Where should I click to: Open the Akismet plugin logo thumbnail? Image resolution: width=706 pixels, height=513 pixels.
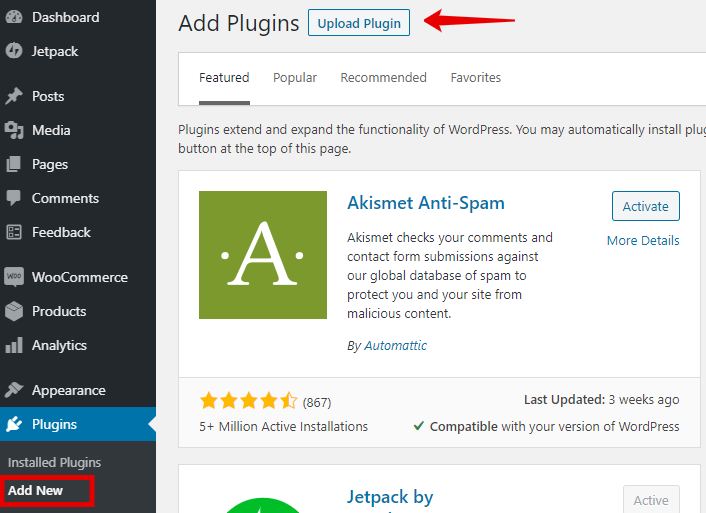click(263, 255)
